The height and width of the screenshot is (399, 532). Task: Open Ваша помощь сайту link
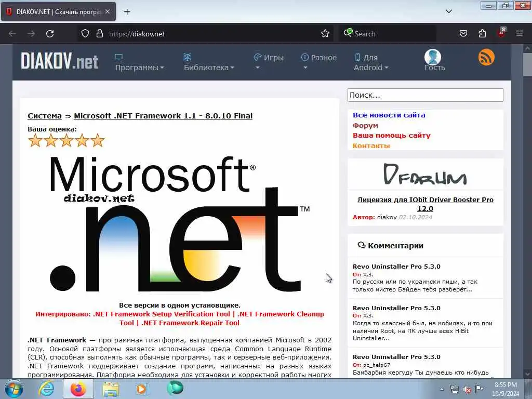[392, 136]
